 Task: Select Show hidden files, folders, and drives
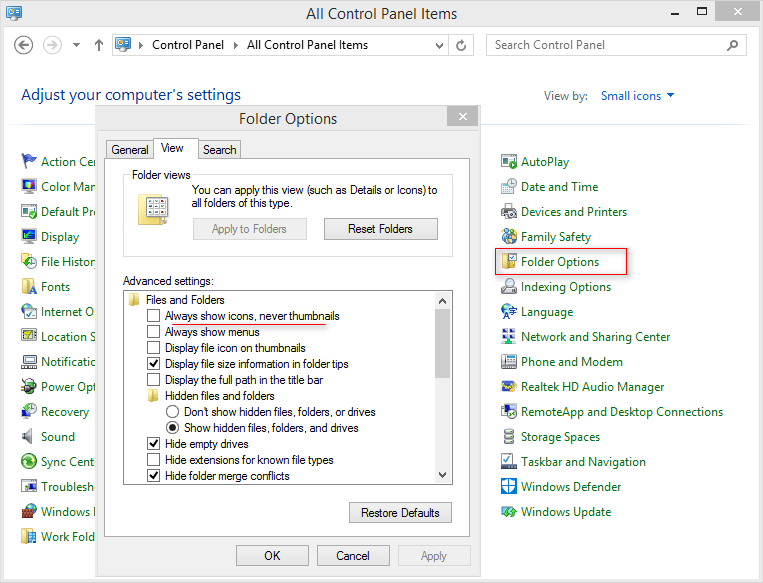pos(172,428)
